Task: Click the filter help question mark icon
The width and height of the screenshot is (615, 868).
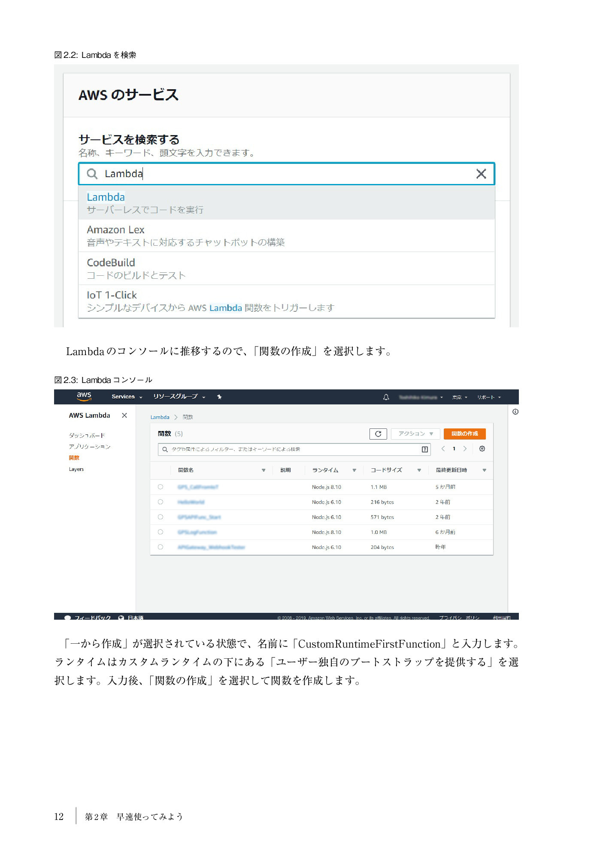Action: [x=424, y=449]
